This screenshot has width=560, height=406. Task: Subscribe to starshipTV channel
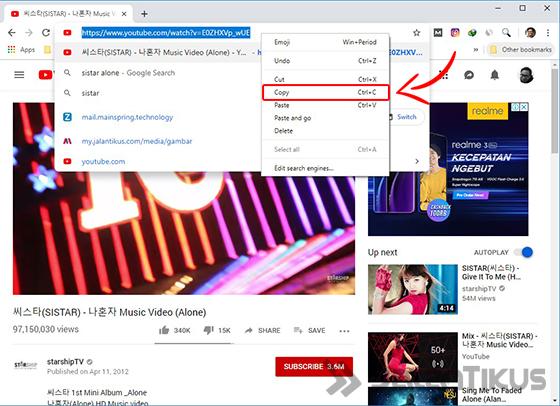pos(314,366)
